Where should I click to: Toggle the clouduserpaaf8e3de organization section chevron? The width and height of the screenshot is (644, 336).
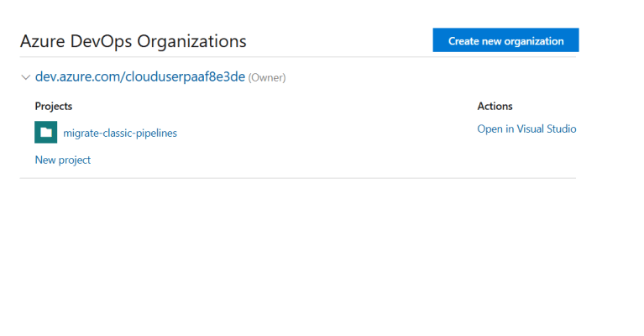[26, 77]
